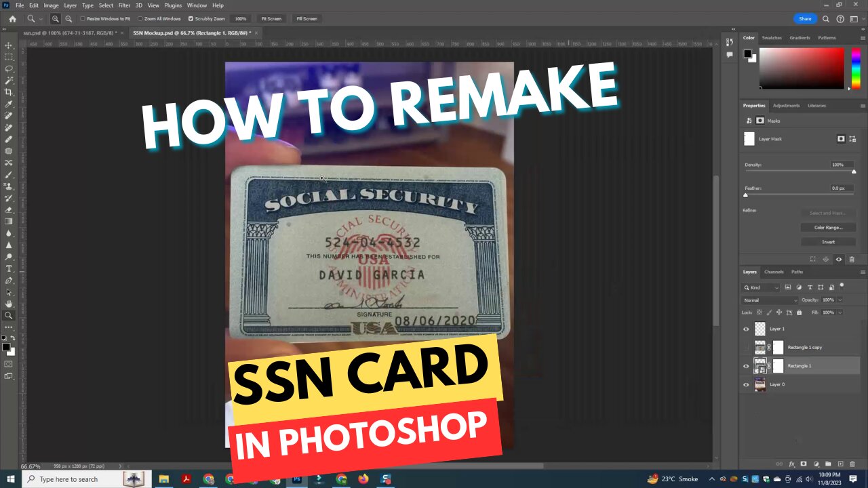Open the Properties panel menu
The width and height of the screenshot is (868, 488).
[x=863, y=106]
